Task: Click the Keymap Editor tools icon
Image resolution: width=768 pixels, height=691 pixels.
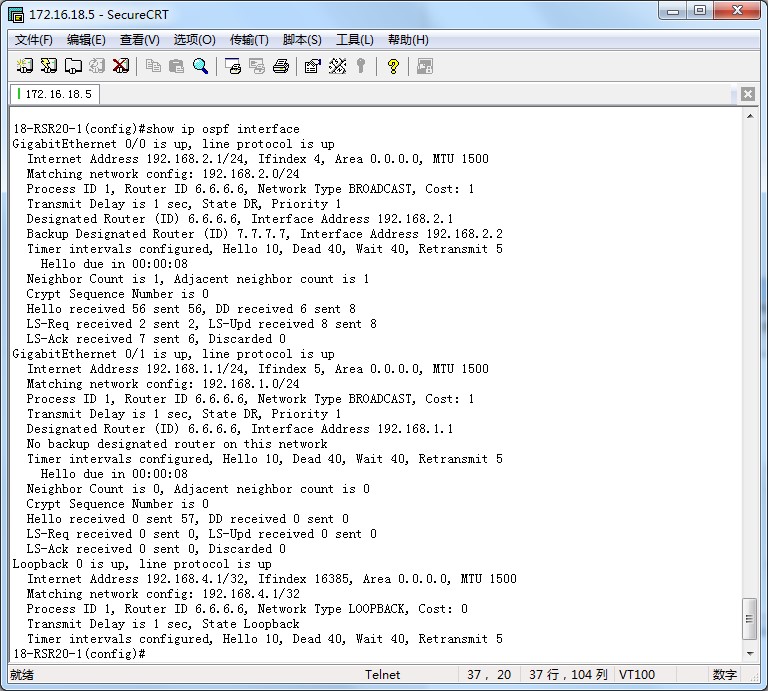Action: (337, 66)
